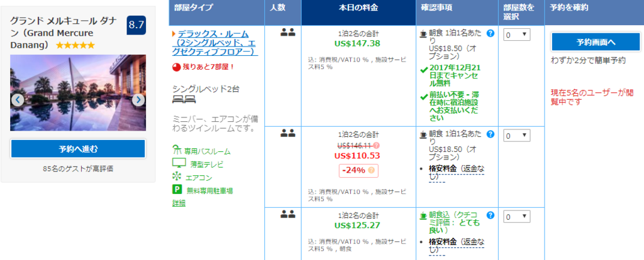
Task: Click the help icon beside 朝食込 in third row
Action: [490, 215]
